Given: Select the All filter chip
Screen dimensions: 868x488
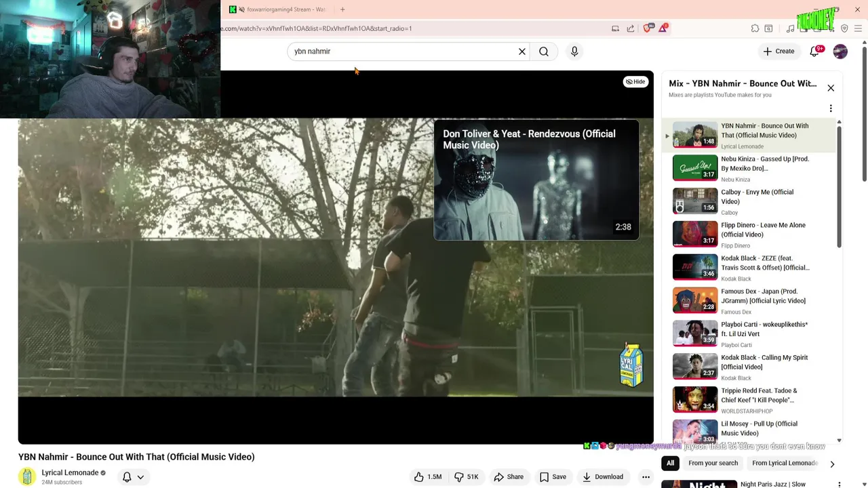Looking at the screenshot, I should point(670,463).
